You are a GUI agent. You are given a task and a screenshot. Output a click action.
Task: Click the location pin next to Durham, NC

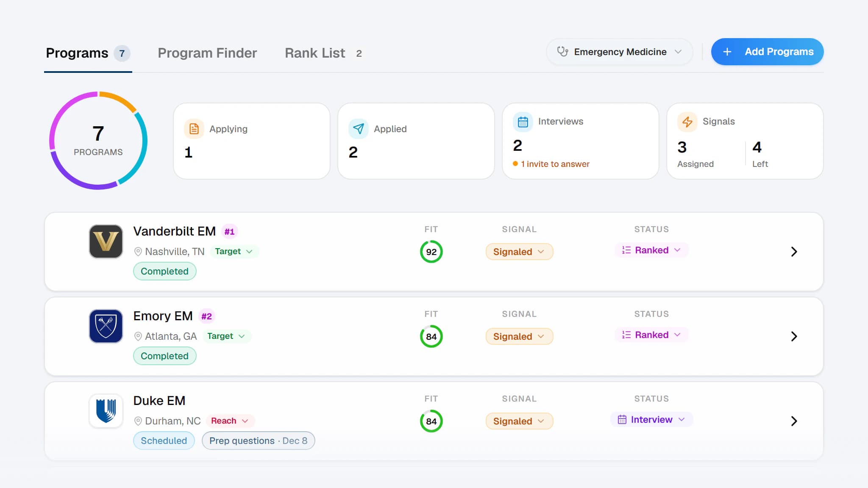(x=138, y=421)
